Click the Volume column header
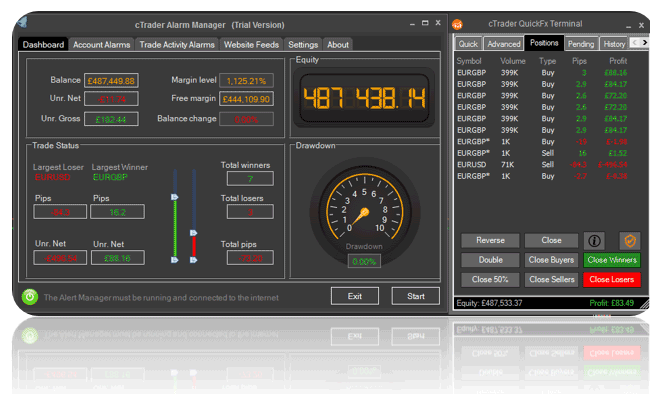 [x=512, y=61]
